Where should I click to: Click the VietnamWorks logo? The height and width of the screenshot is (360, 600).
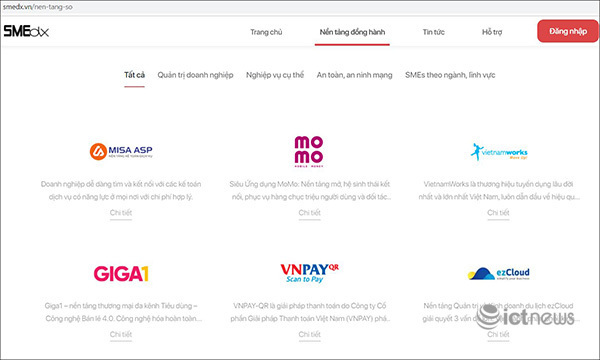click(499, 151)
